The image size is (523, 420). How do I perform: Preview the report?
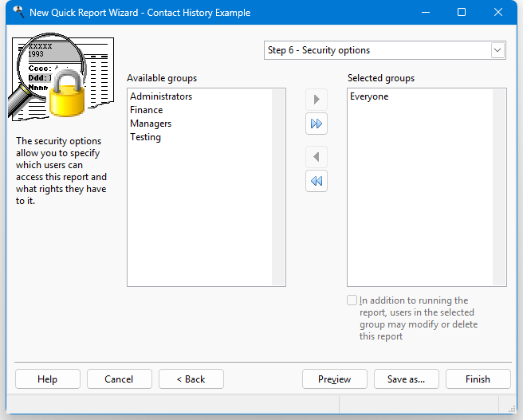(334, 379)
